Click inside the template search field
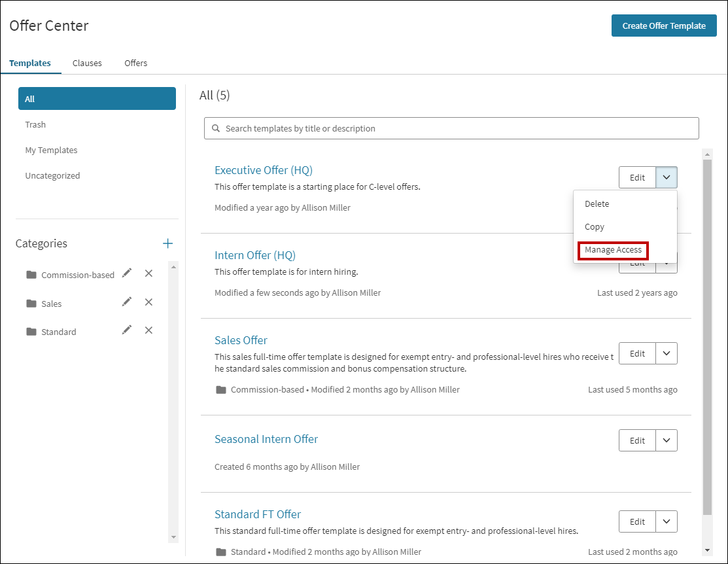Viewport: 728px width, 564px height. point(392,128)
